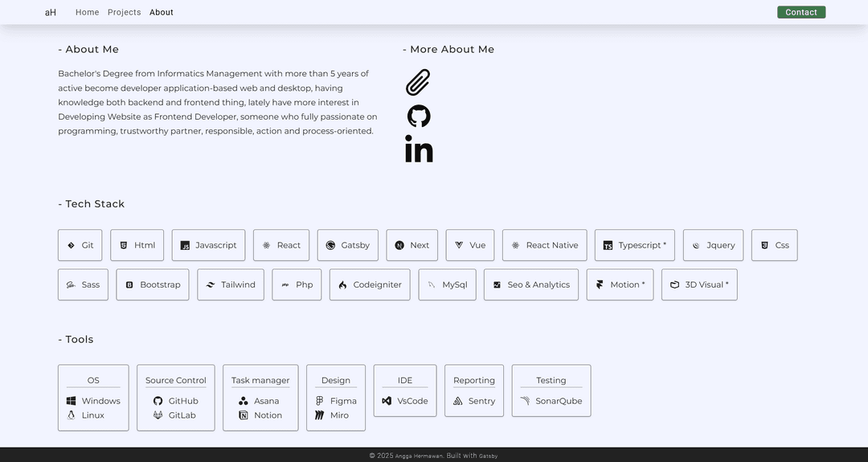Click the Sentry icon under Reporting

pos(458,401)
